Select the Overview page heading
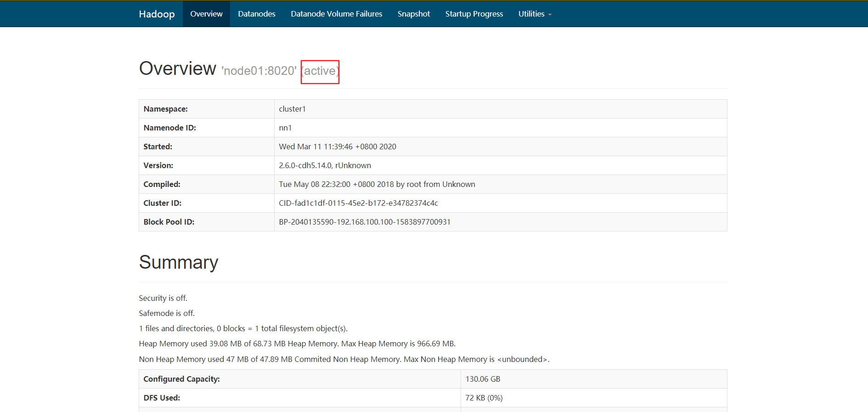Screen dimensions: 868x412 [x=178, y=68]
